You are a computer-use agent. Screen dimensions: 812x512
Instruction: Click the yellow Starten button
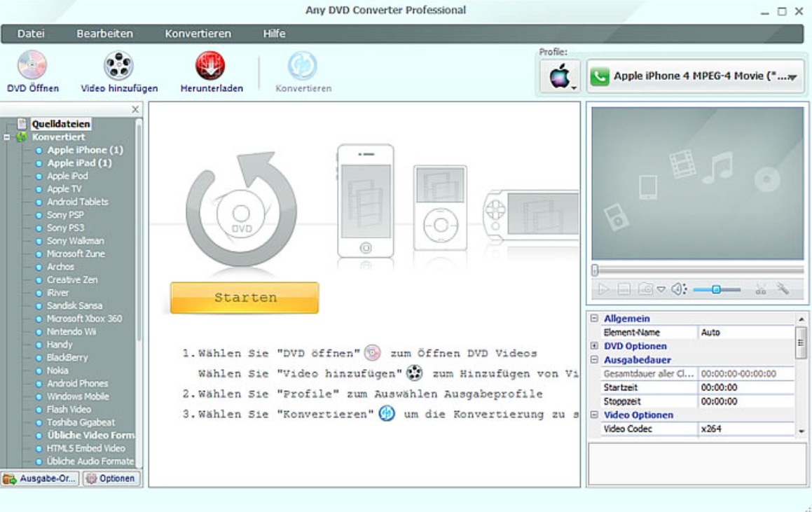tap(245, 298)
